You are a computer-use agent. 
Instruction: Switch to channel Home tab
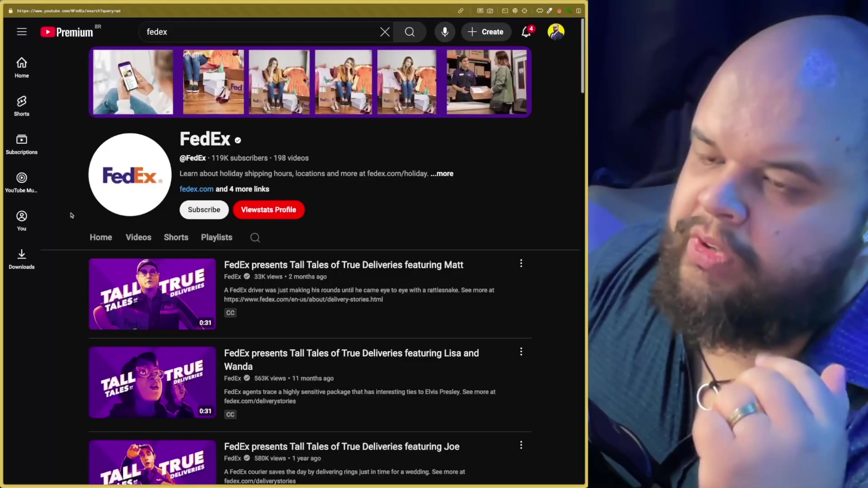click(x=101, y=237)
